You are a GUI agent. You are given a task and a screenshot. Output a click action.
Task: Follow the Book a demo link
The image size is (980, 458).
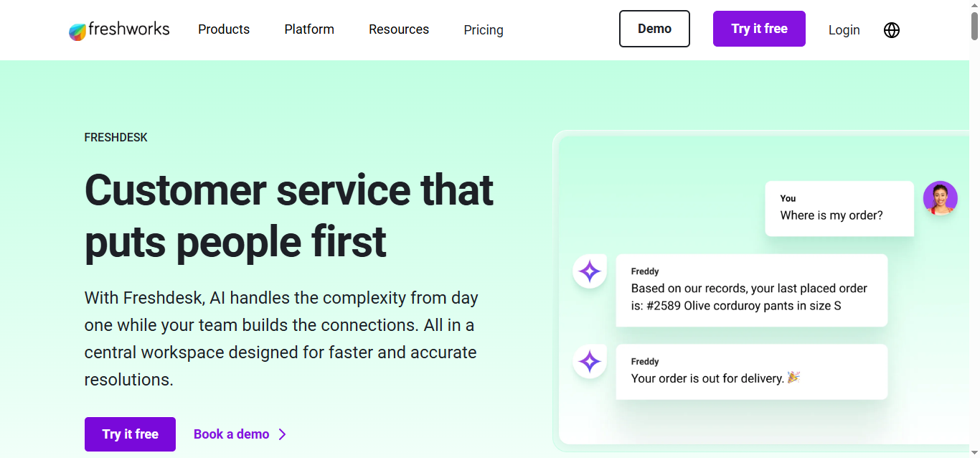pos(231,434)
